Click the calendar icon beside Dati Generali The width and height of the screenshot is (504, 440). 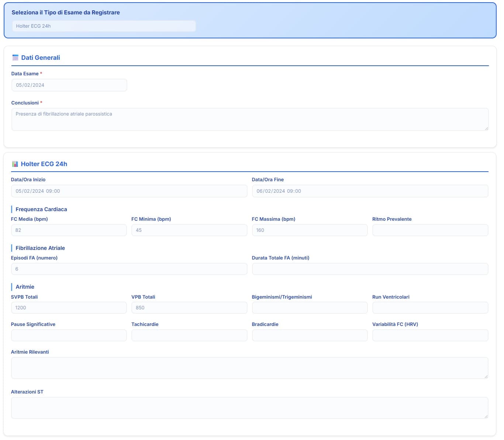(x=15, y=58)
